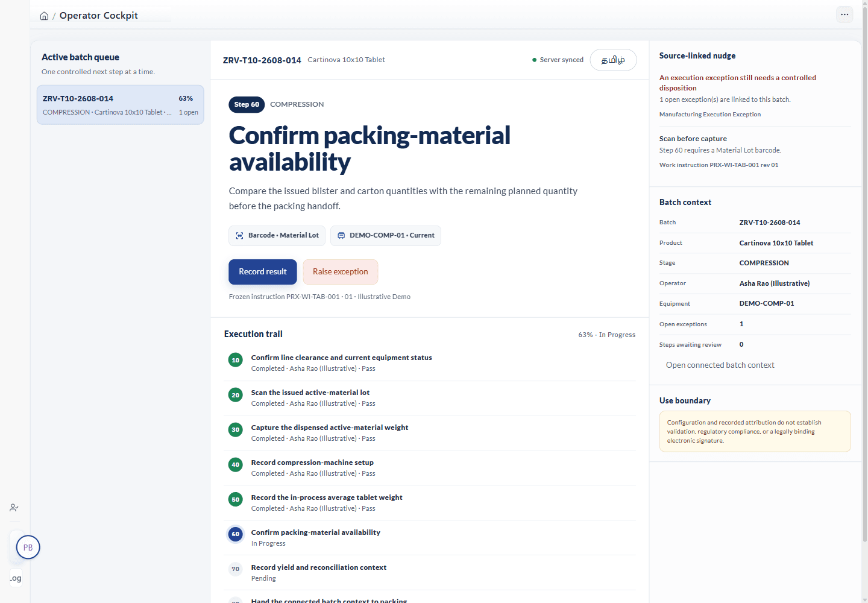This screenshot has width=868, height=603.
Task: Open connected batch context
Action: tap(720, 365)
